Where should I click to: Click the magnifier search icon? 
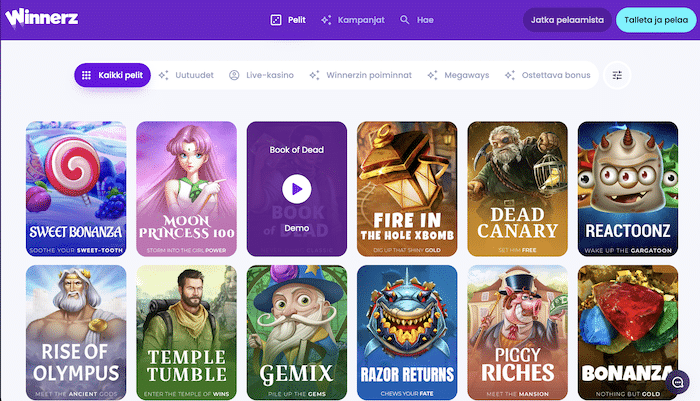[404, 20]
